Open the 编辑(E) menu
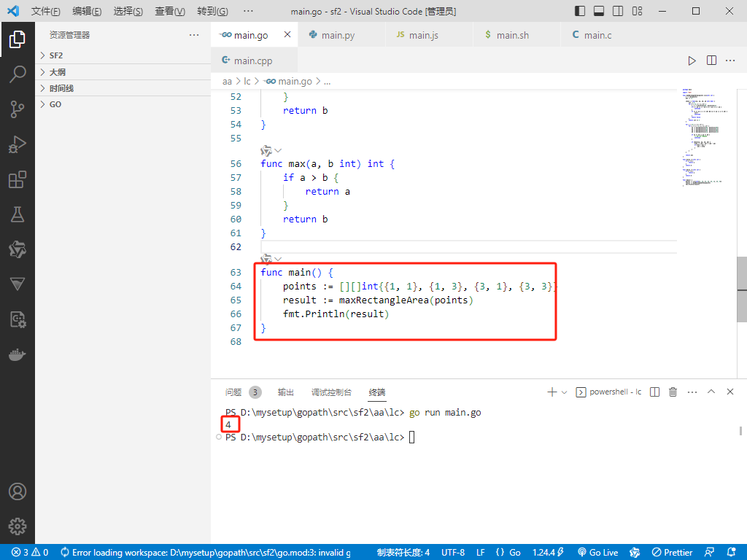 click(x=87, y=11)
